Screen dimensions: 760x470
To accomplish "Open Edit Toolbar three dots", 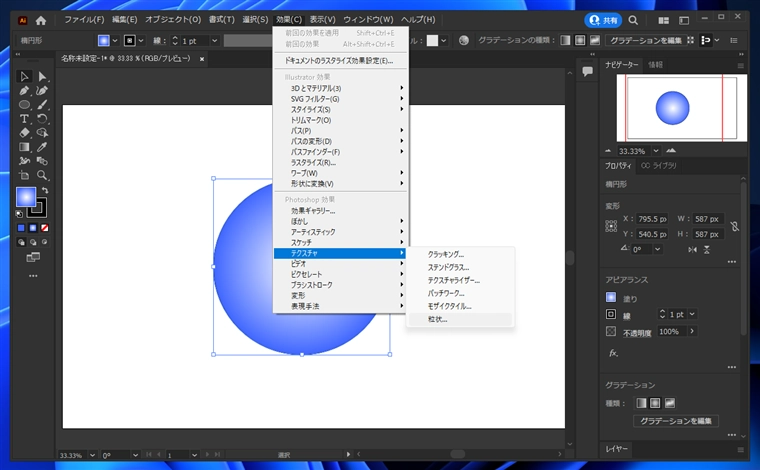I will [33, 276].
